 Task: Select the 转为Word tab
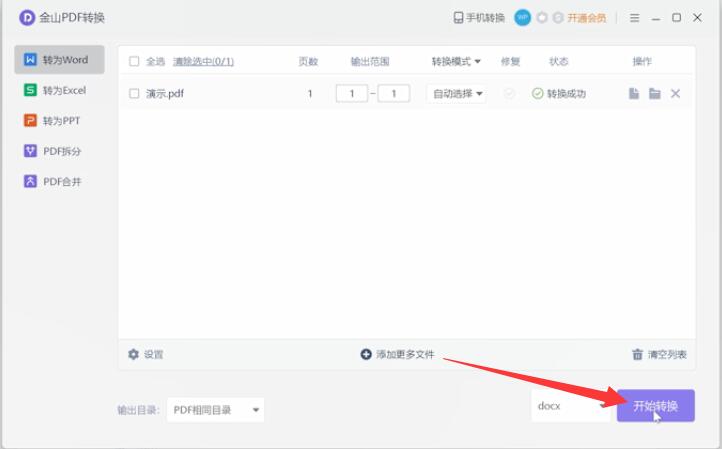[x=59, y=59]
